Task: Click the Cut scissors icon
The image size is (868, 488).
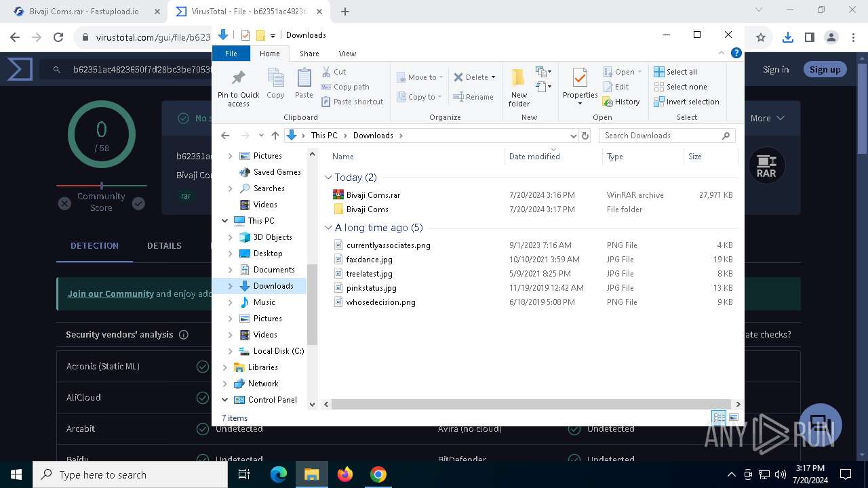Action: (326, 72)
